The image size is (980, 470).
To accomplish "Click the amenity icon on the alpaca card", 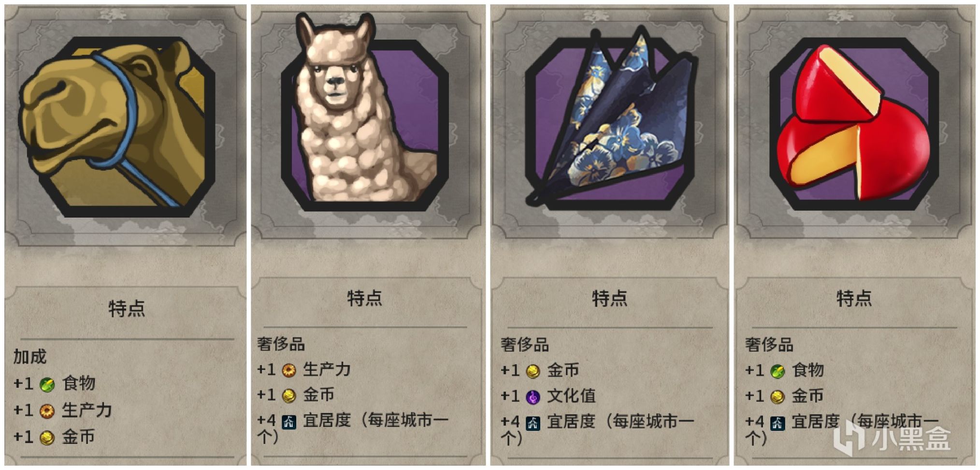I will pos(289,422).
